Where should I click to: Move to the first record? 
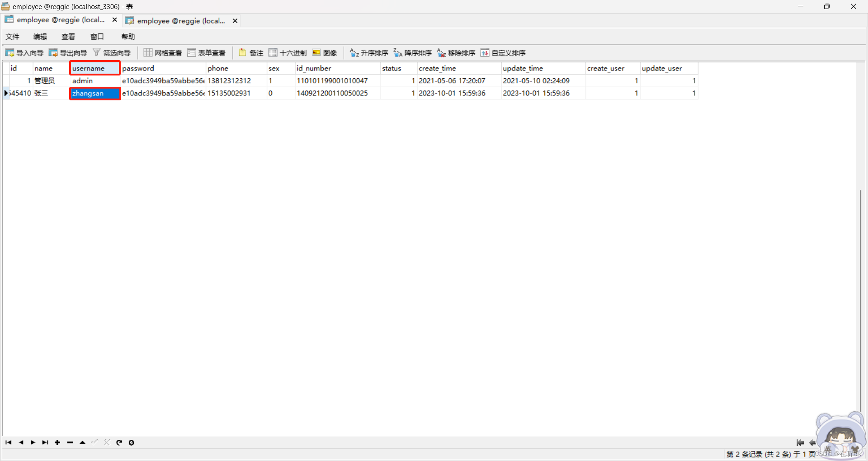(8, 442)
